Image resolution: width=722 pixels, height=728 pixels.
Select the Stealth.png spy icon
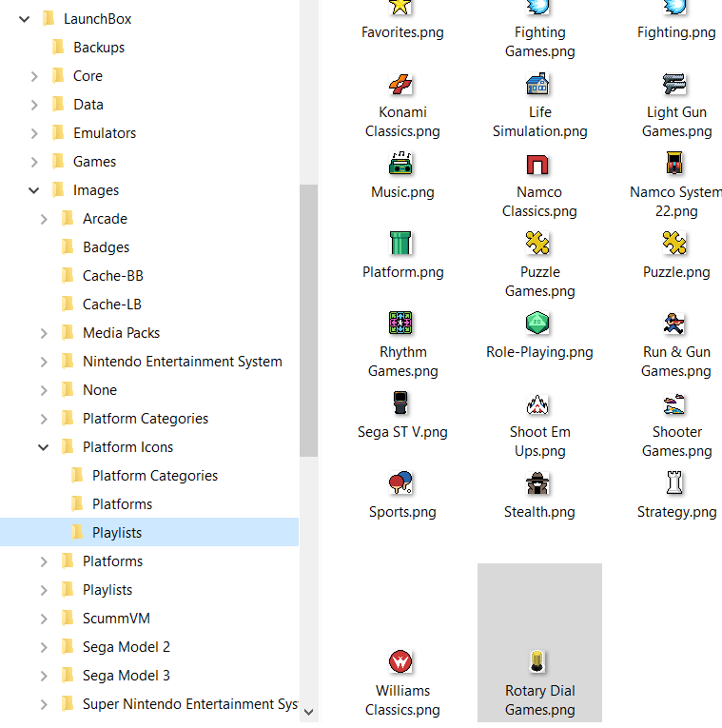537,482
